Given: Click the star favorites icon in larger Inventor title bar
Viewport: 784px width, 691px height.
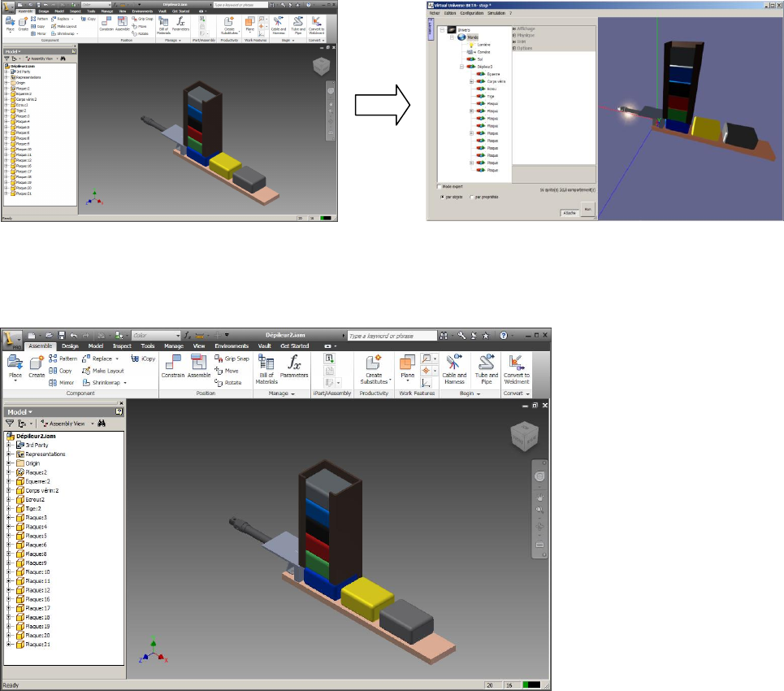Looking at the screenshot, I should pyautogui.click(x=485, y=335).
